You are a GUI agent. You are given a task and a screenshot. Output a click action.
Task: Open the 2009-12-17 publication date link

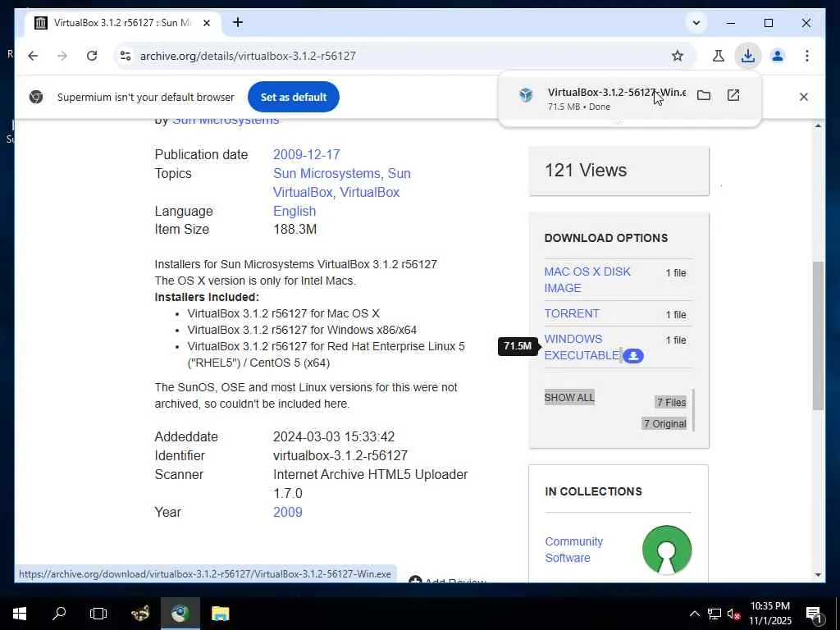click(307, 155)
